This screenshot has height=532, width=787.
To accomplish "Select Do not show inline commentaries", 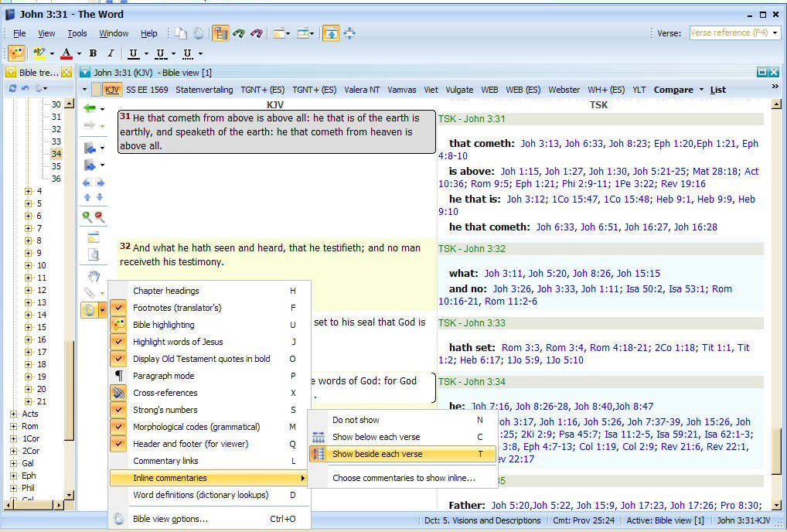I will coord(403,420).
